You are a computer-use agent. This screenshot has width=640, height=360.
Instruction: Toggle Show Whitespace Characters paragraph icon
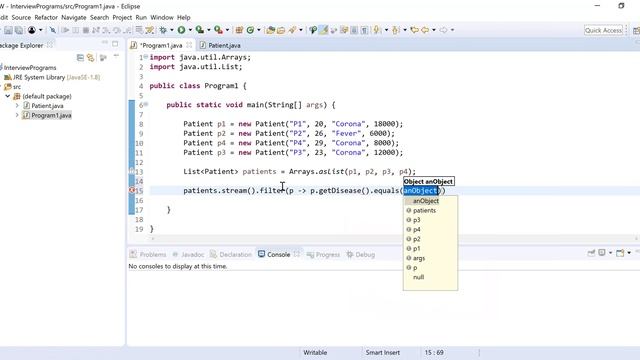pyautogui.click(x=364, y=30)
